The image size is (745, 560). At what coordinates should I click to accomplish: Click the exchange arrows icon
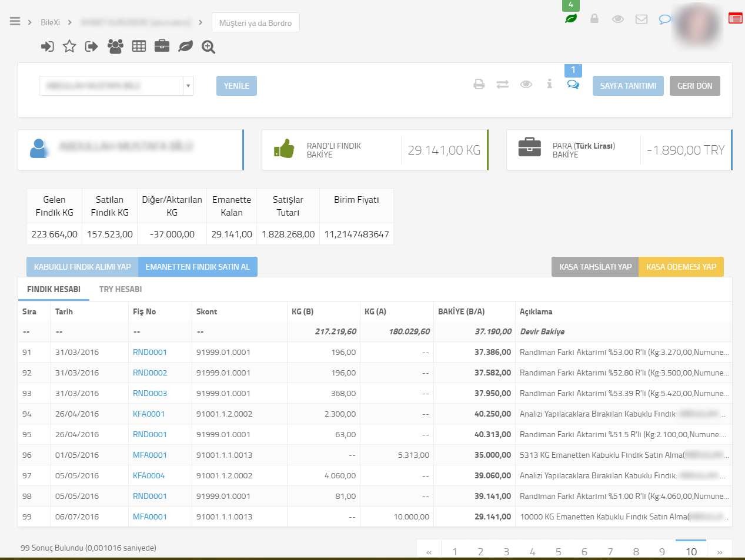coord(503,85)
